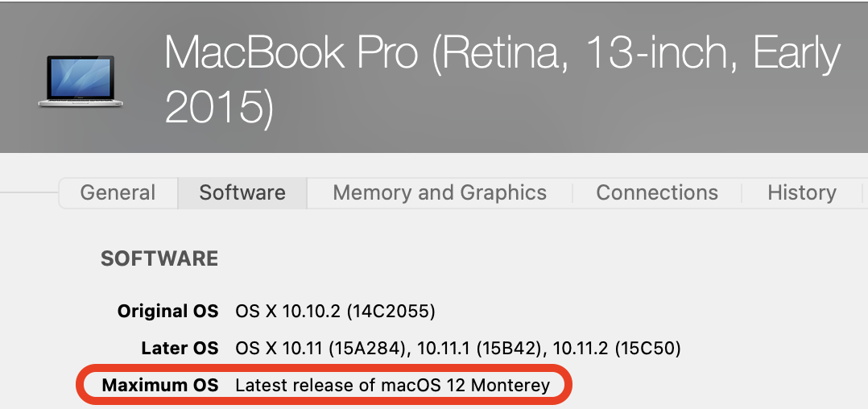868x409 pixels.
Task: Select the Software tab
Action: coord(242,193)
